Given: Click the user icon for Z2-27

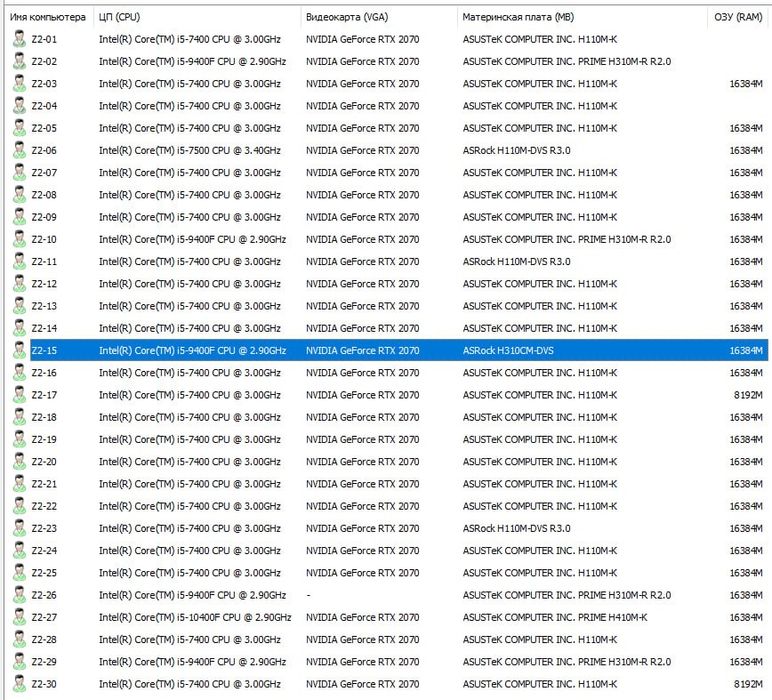Looking at the screenshot, I should (x=19, y=617).
